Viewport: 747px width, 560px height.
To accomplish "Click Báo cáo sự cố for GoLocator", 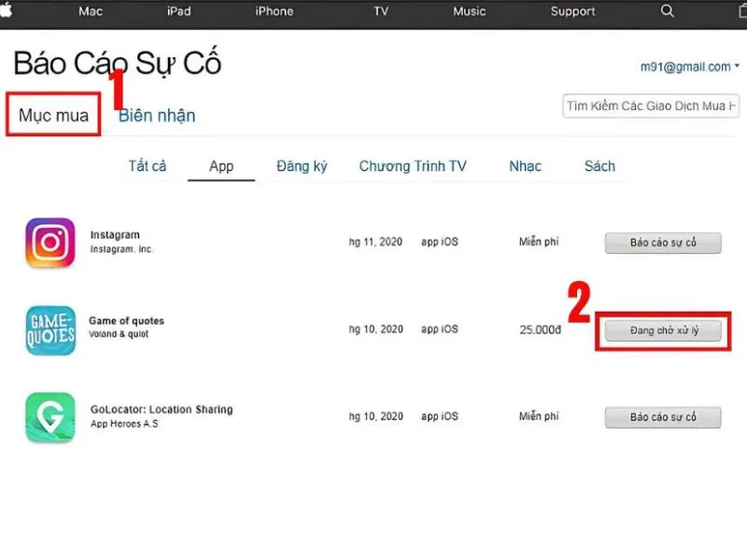I will (x=663, y=417).
